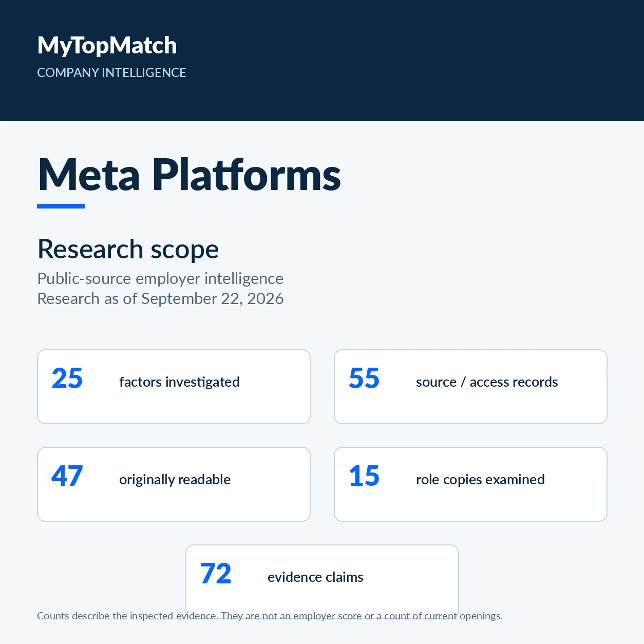Click the number 25 in the factors card
The image size is (644, 644).
[x=67, y=379]
